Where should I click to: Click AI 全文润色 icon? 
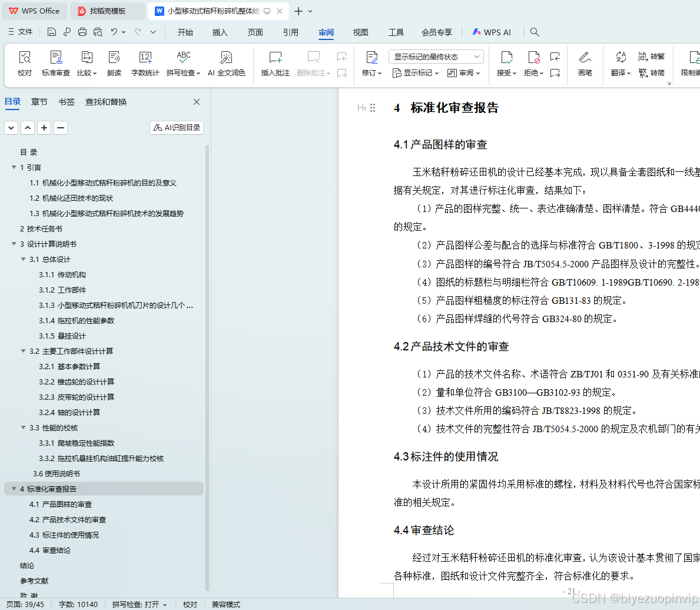[x=226, y=64]
